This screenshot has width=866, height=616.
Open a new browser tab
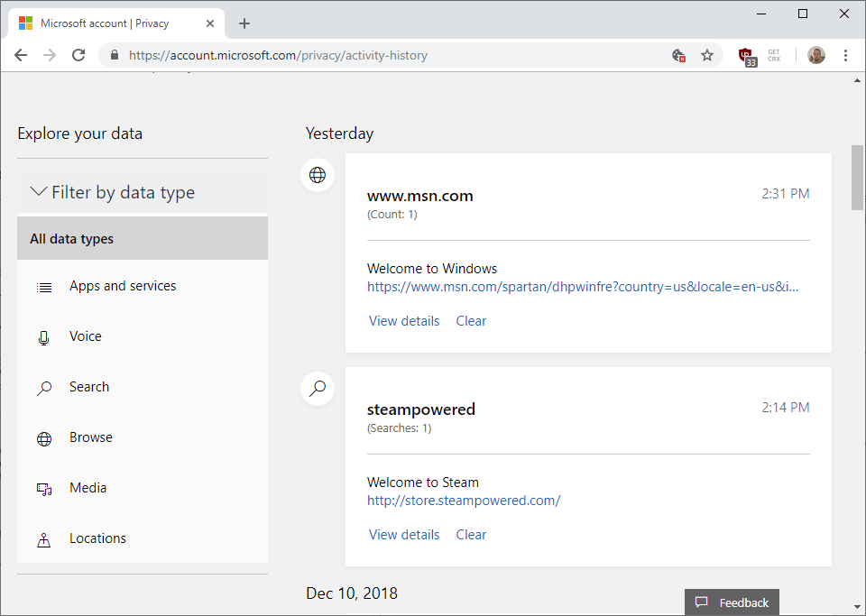244,23
